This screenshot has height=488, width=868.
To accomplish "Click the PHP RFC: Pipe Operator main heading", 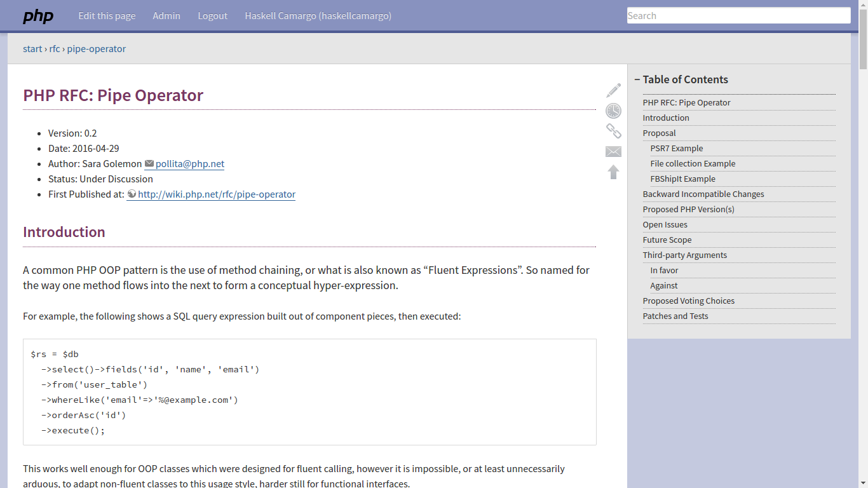I will click(x=113, y=95).
